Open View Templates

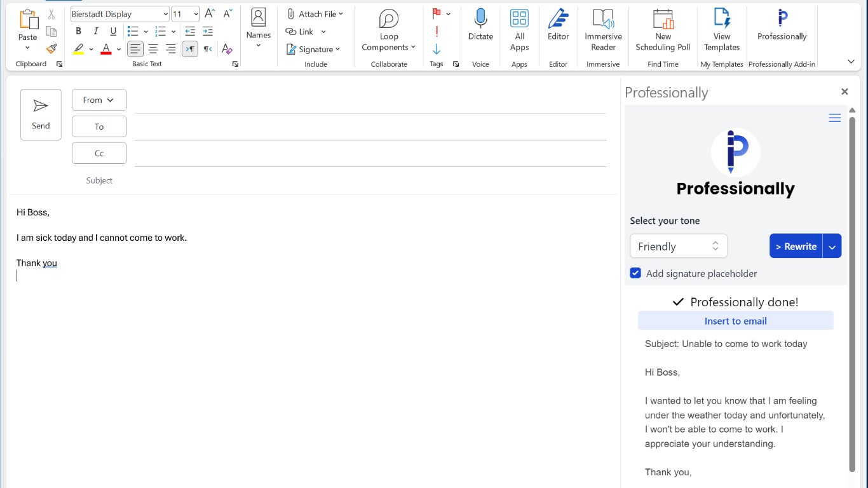722,30
